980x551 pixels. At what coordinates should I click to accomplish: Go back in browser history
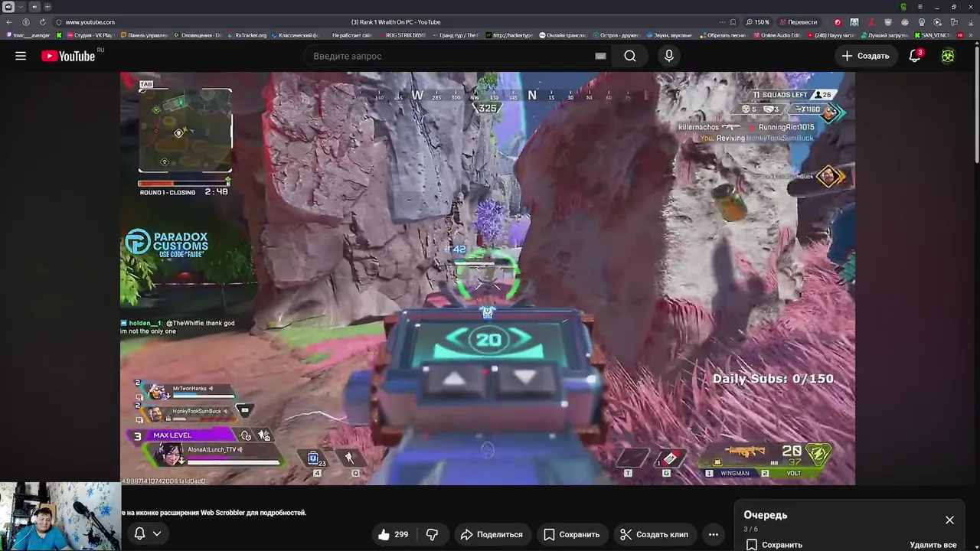point(9,22)
